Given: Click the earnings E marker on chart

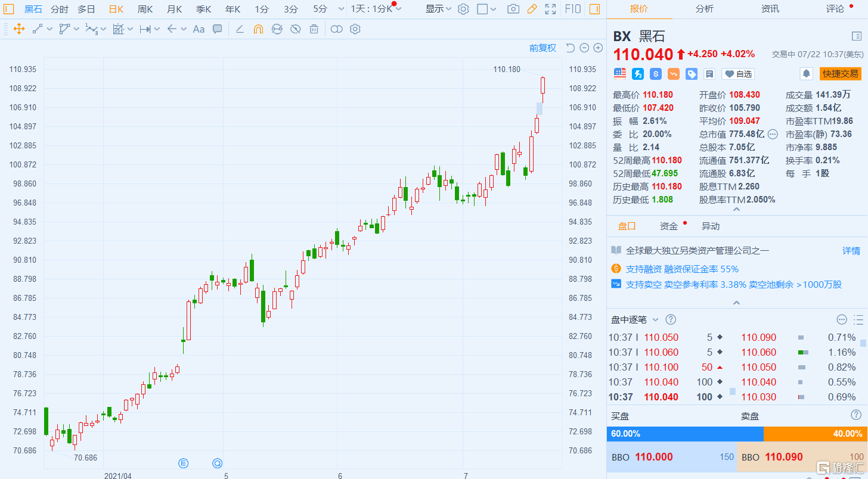Looking at the screenshot, I should coord(184,463).
